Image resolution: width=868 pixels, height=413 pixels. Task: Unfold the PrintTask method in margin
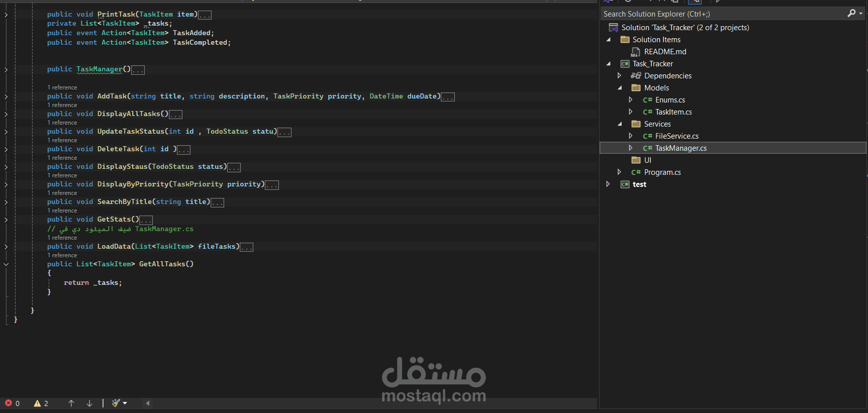tap(6, 15)
